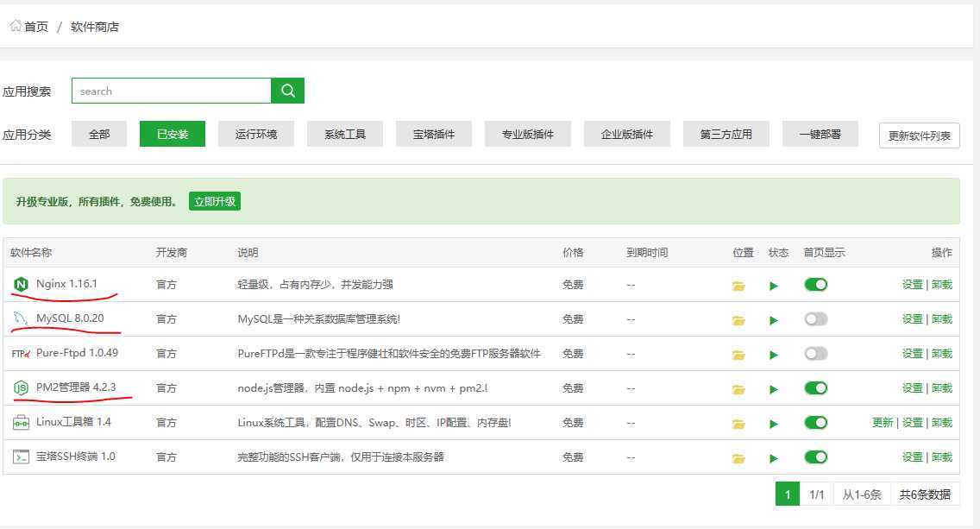Click 更新 for Linux工具箱
980x529 pixels.
pyautogui.click(x=883, y=423)
